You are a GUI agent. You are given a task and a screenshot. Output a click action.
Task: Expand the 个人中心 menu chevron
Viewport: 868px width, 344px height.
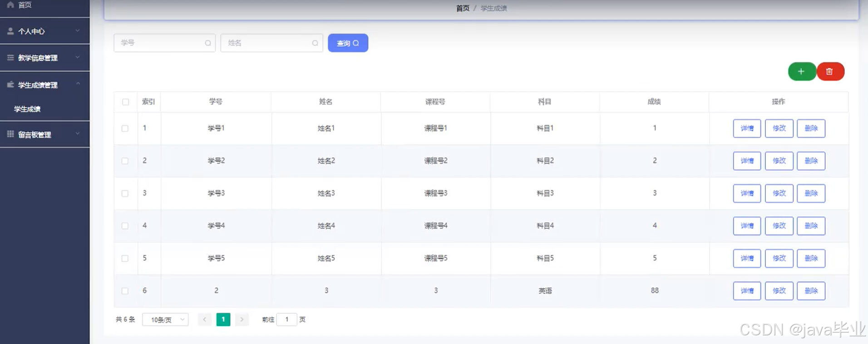pyautogui.click(x=78, y=31)
